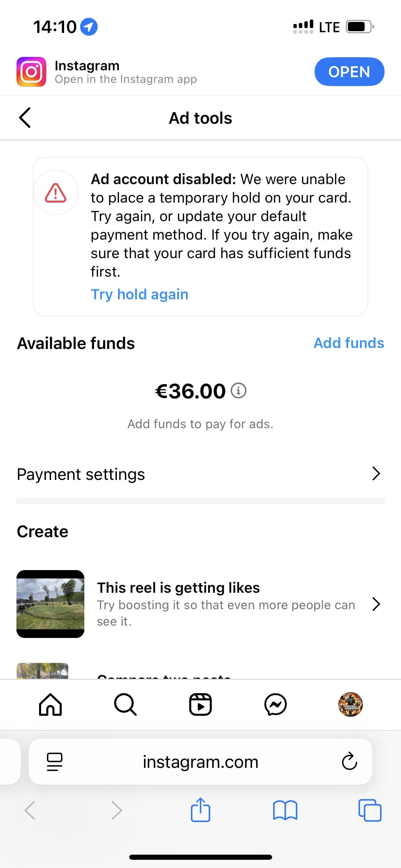The width and height of the screenshot is (401, 868).
Task: Click the Try hold again link
Action: pos(139,294)
